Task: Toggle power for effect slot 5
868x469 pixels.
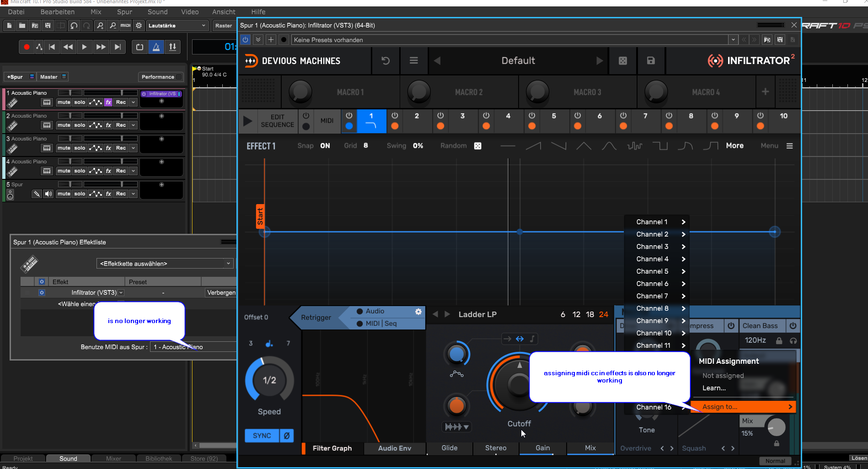Action: (532, 116)
